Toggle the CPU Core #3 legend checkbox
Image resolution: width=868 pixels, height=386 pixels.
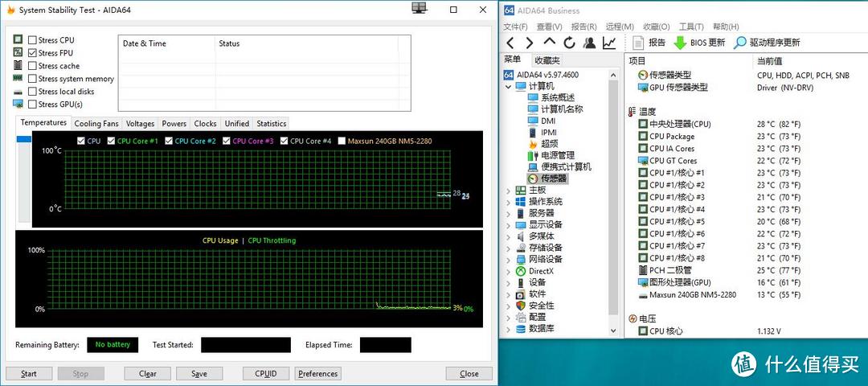pos(227,141)
